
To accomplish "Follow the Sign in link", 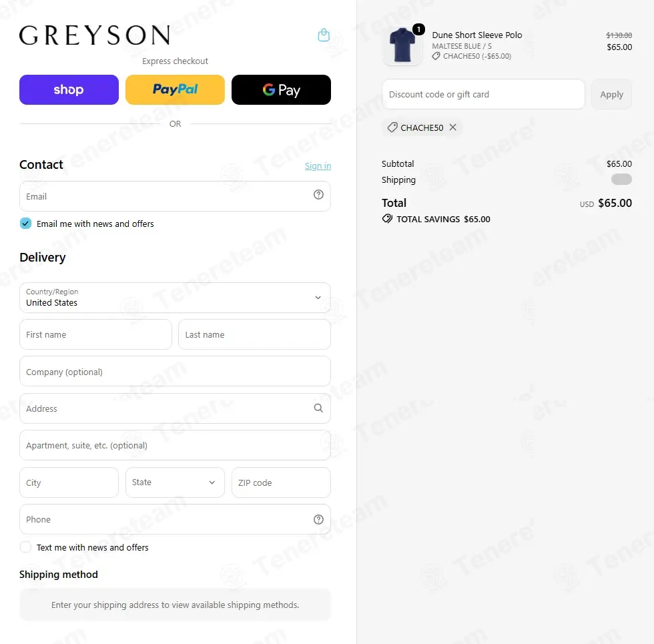I will 318,166.
